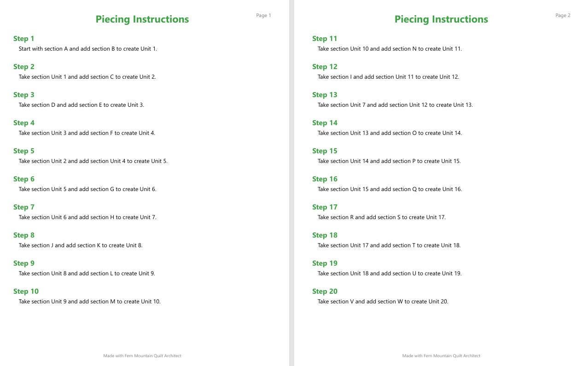Click the instruction text creating Unit 16
The height and width of the screenshot is (366, 588).
pyautogui.click(x=390, y=189)
